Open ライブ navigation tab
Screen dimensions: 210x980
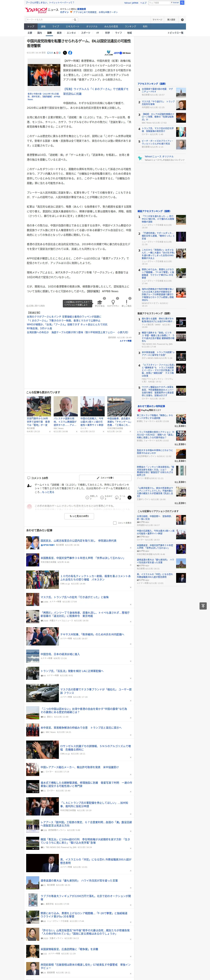coord(56,26)
